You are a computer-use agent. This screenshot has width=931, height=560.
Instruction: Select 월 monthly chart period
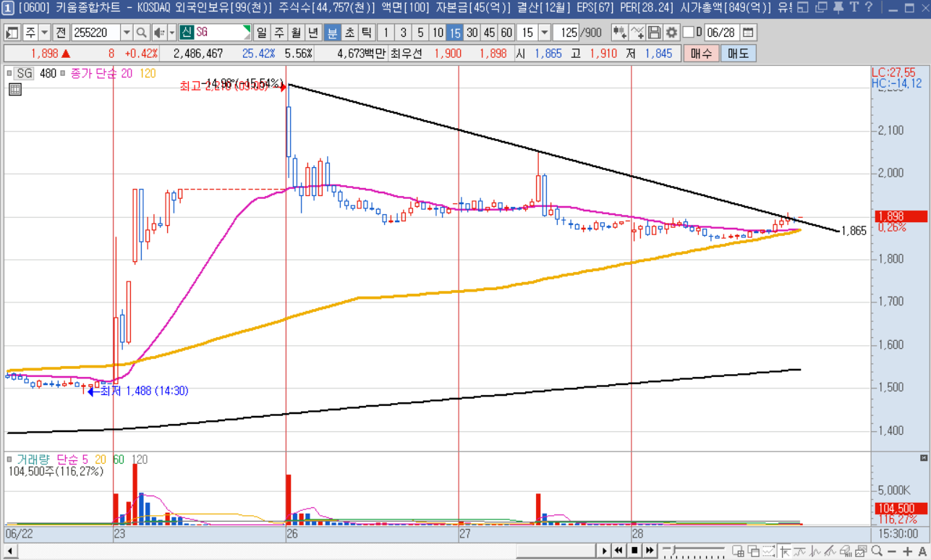click(296, 33)
